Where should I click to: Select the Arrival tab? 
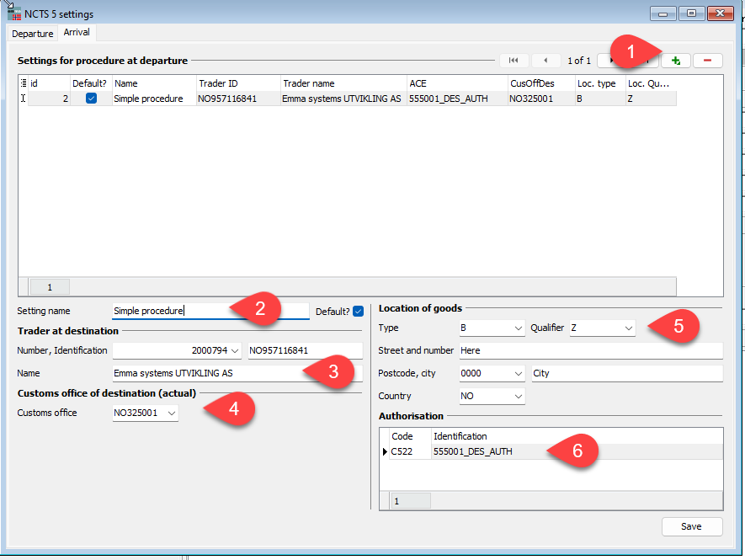(76, 32)
